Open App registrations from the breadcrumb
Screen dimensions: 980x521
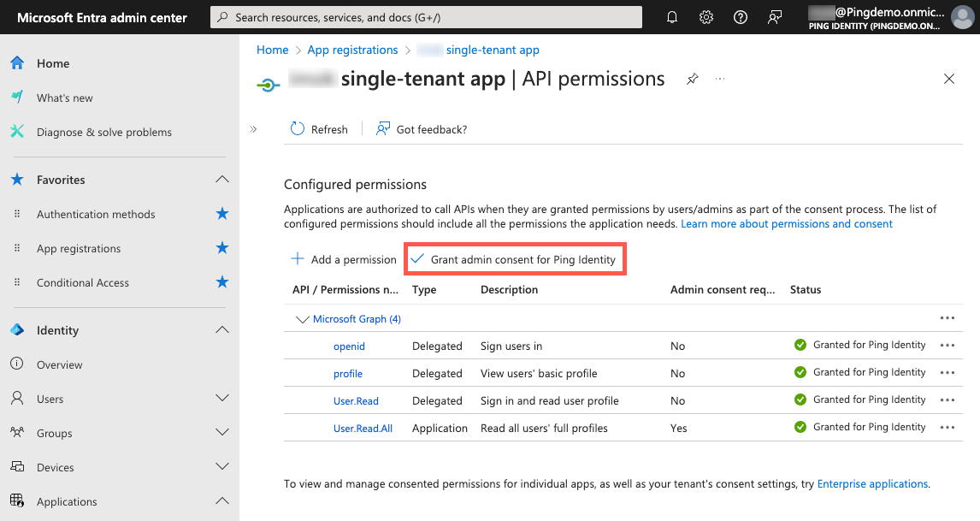(352, 50)
